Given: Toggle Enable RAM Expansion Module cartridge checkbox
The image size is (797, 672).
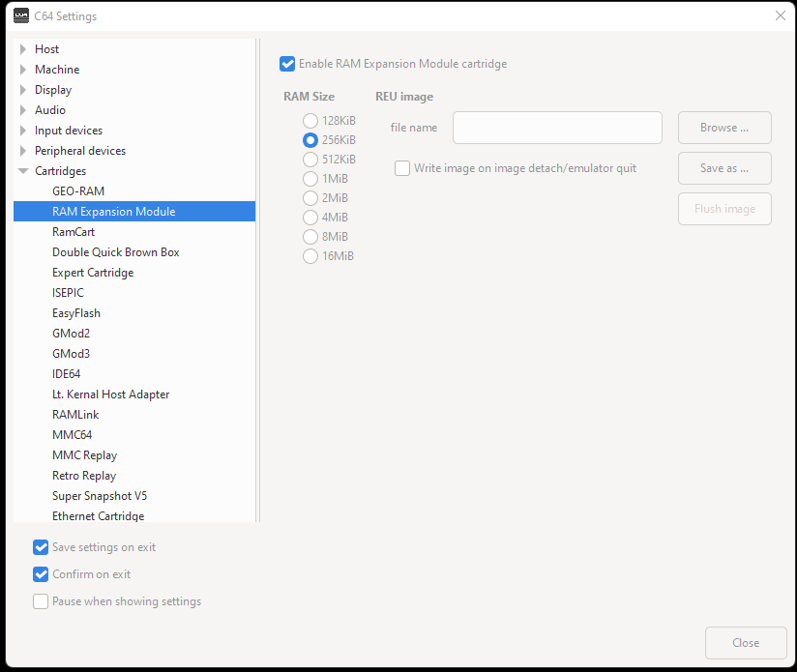Looking at the screenshot, I should pyautogui.click(x=287, y=64).
